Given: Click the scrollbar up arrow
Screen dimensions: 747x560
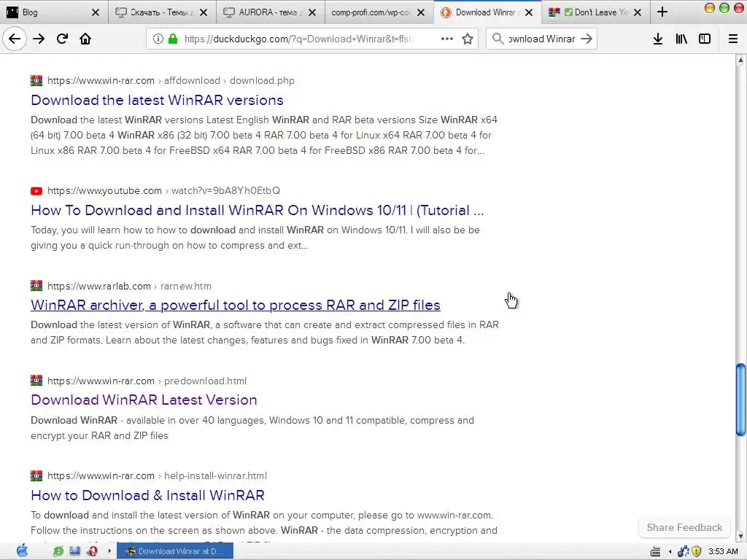Looking at the screenshot, I should coord(740,60).
